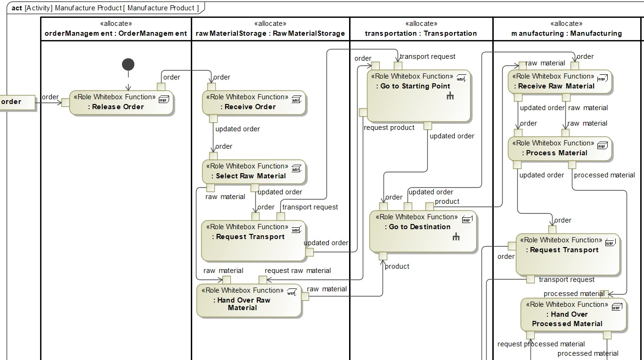Image resolution: width=644 pixels, height=360 pixels.
Task: Select request raw material pin on Hand Over Raw Material
Action: 262,280
